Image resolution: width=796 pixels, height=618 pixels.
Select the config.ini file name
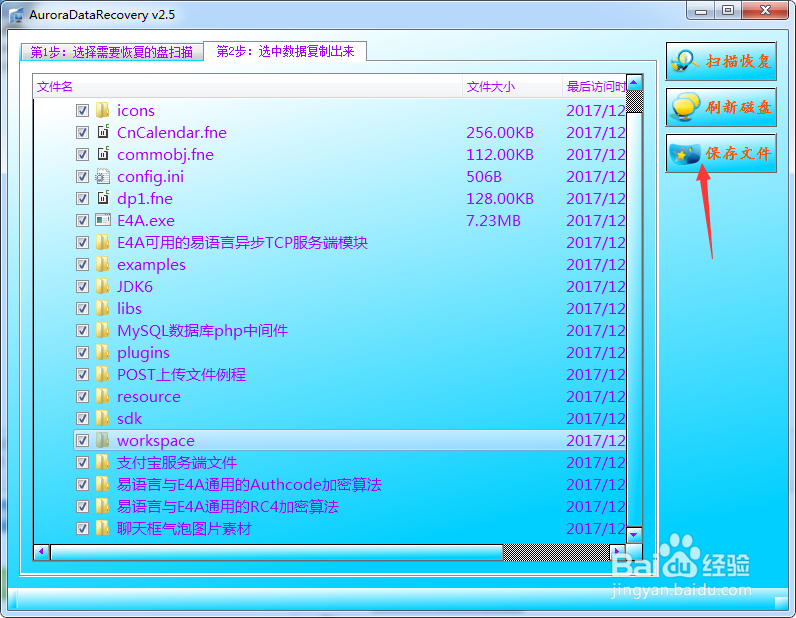(x=150, y=177)
